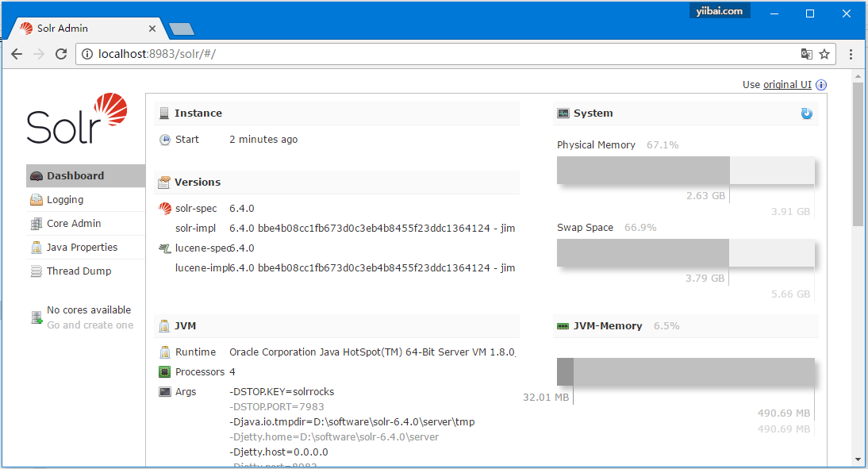Go back using the browser back arrow
The width and height of the screenshot is (868, 469).
[x=17, y=54]
